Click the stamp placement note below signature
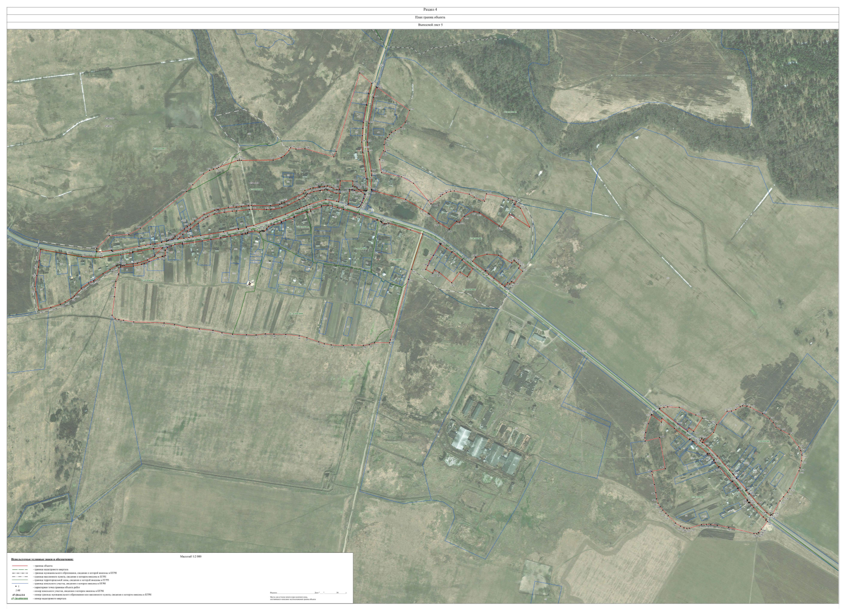Image resolution: width=847 pixels, height=616 pixels. [x=293, y=598]
